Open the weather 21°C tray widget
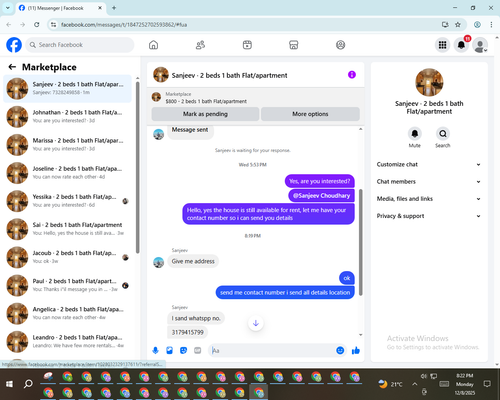Viewport: 500px width, 400px height. click(x=390, y=384)
